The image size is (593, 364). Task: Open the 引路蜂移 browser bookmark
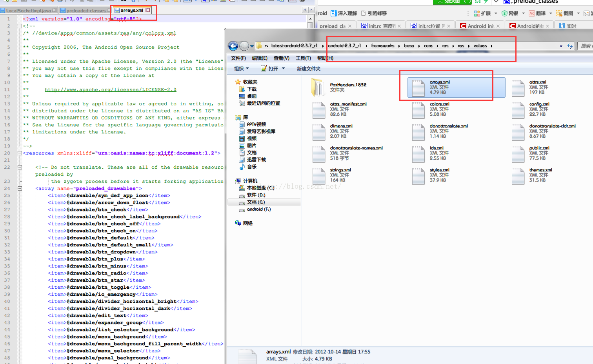373,13
